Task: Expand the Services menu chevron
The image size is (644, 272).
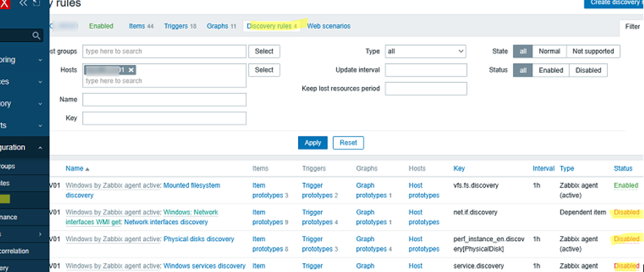Action: [40, 82]
